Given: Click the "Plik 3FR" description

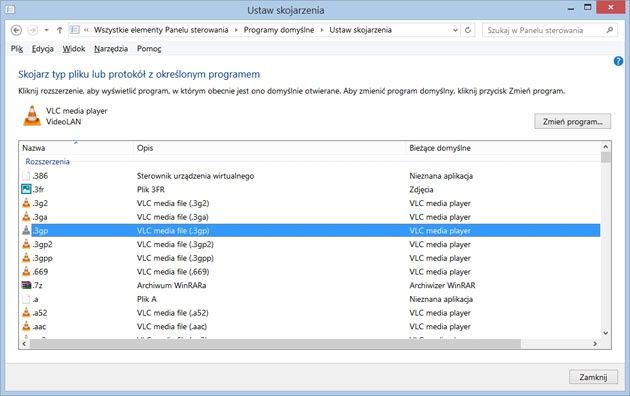Looking at the screenshot, I should point(151,190).
